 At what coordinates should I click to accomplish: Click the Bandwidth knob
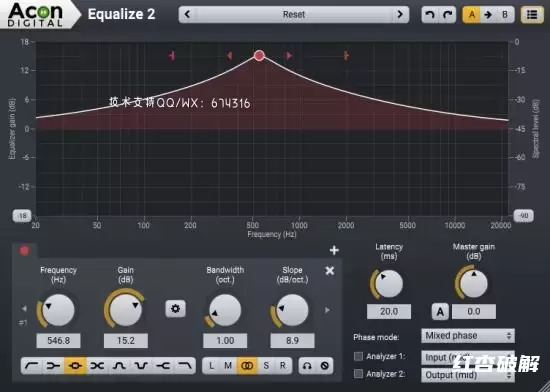point(225,311)
